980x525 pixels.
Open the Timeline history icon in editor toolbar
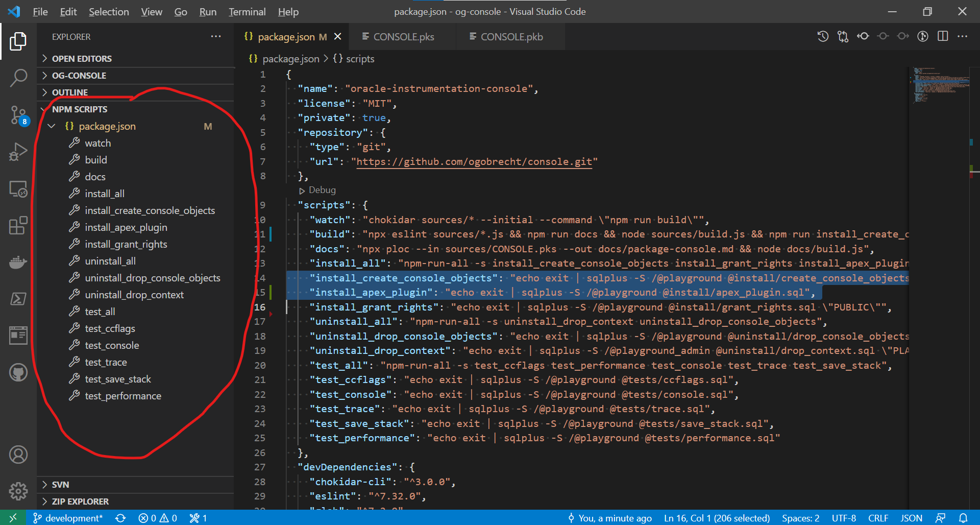[x=822, y=36]
